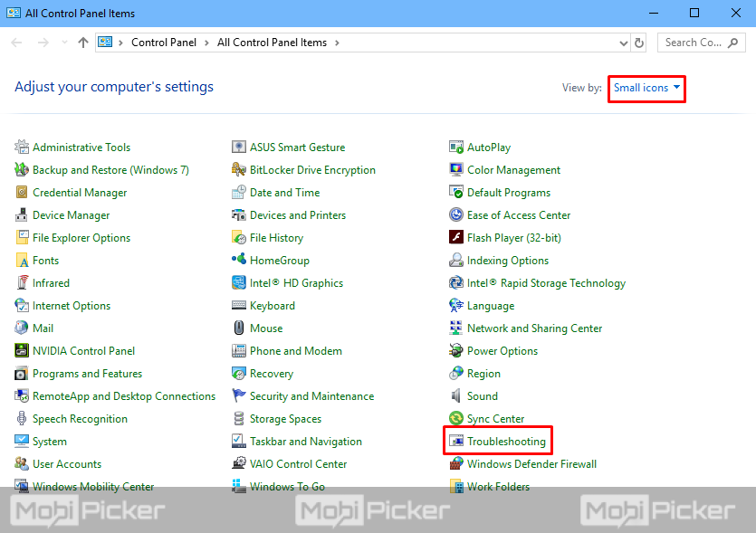Click the Devices and Printers icon
This screenshot has height=533, width=756.
click(239, 215)
